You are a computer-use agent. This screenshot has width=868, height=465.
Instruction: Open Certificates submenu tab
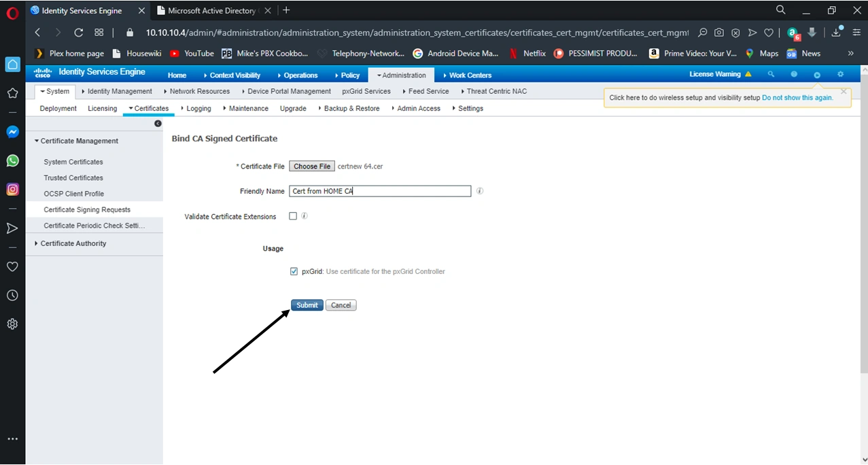[x=148, y=108]
